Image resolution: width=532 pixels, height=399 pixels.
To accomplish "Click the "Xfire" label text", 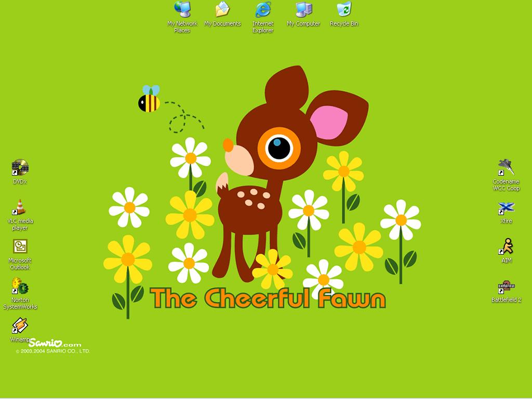I will (x=506, y=221).
